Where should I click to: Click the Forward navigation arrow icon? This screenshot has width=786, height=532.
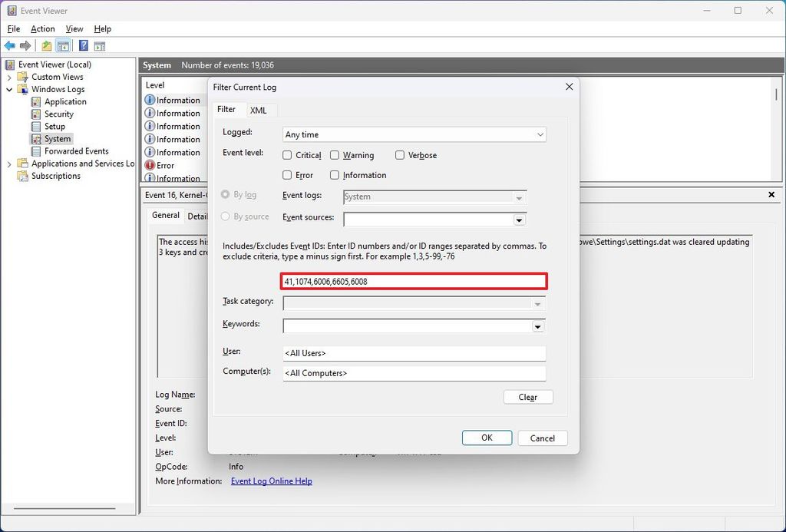[x=24, y=45]
